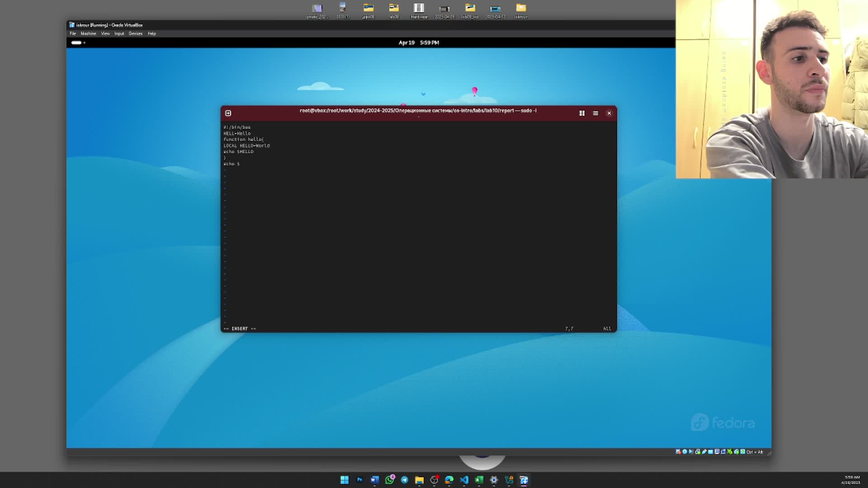Click VirtualBox network status icon
The height and width of the screenshot is (488, 868).
[698, 452]
